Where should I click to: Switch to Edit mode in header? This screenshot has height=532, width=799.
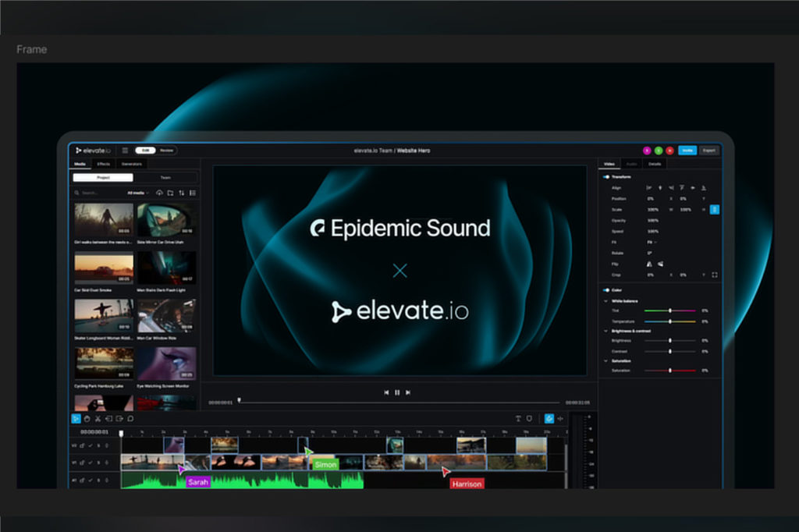tap(145, 151)
